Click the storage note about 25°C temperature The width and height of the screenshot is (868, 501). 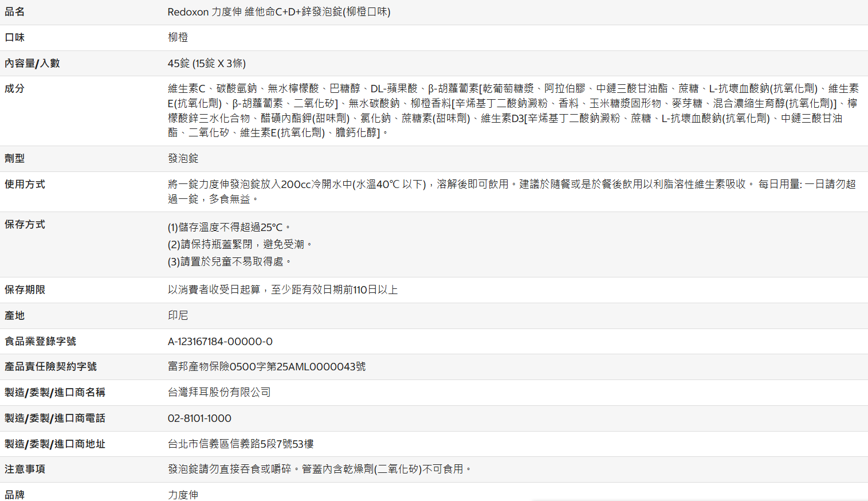229,228
